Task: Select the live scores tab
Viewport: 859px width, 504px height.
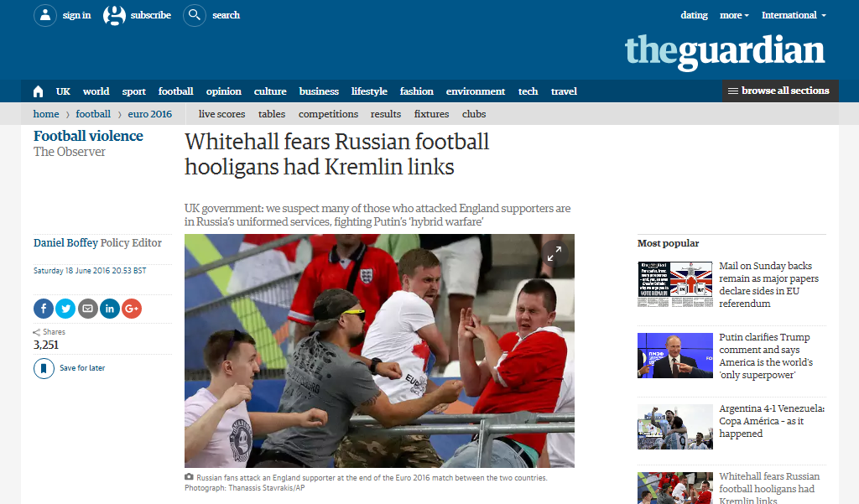Action: (221, 114)
